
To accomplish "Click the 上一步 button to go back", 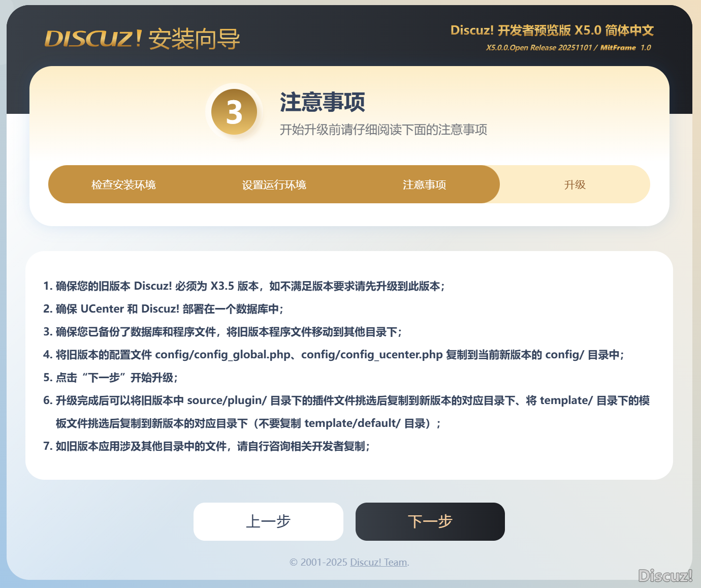I will coord(268,521).
